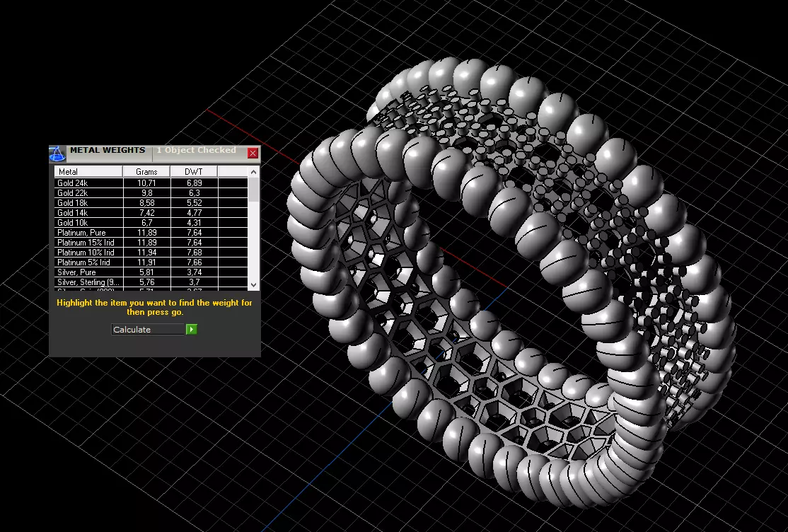Click the DWT column header

194,171
